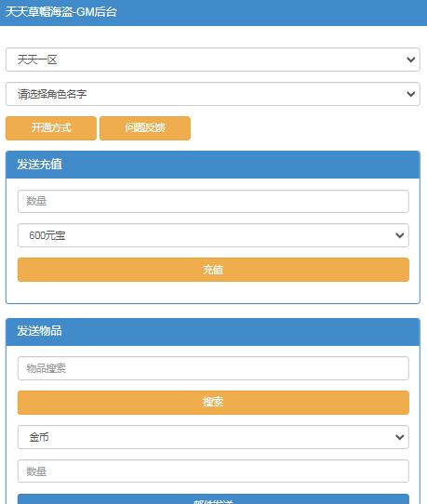Image resolution: width=427 pixels, height=504 pixels.
Task: Click the 天天草帽海盗-GM后台 page title
Action: (x=61, y=12)
